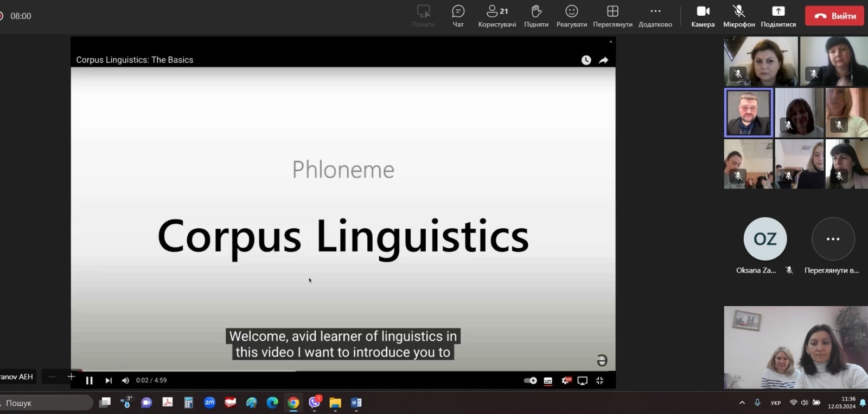Pause the YouTube video
The width and height of the screenshot is (868, 414).
tap(90, 380)
